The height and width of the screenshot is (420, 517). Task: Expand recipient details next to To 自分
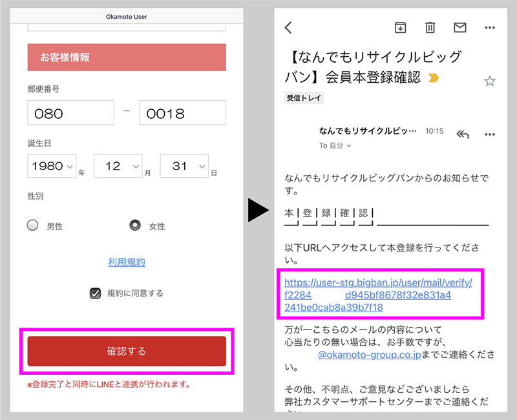(x=350, y=146)
